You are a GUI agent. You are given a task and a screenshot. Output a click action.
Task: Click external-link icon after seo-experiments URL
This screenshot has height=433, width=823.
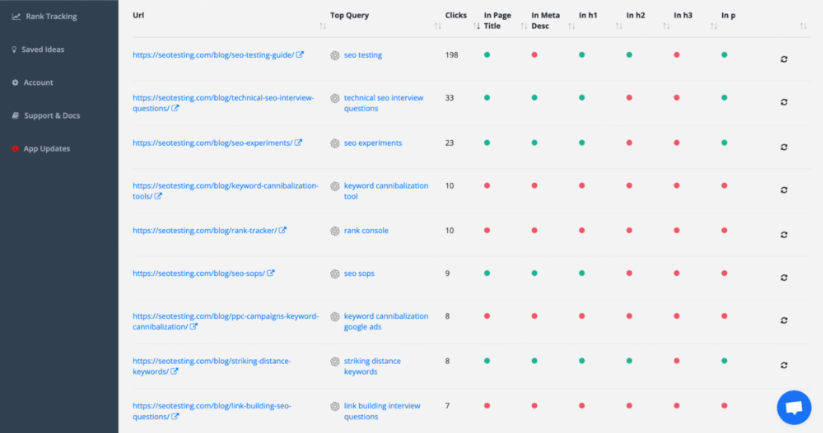tap(298, 143)
